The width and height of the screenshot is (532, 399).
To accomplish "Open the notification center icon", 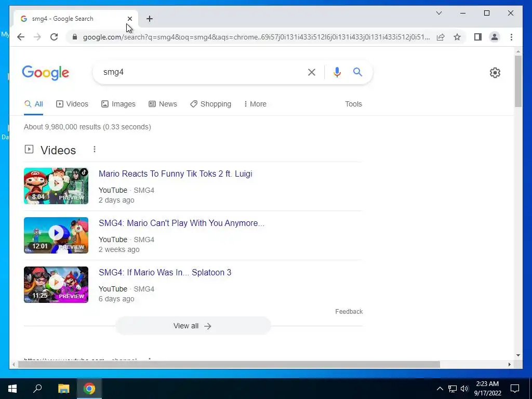I will point(515,389).
